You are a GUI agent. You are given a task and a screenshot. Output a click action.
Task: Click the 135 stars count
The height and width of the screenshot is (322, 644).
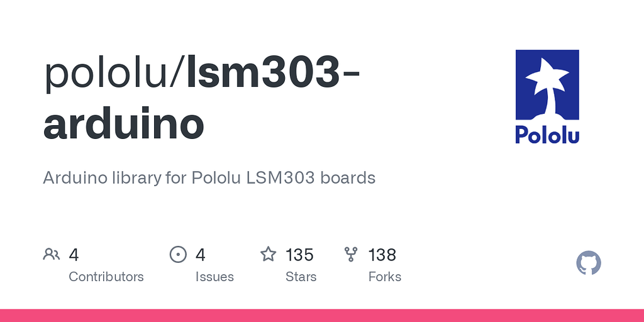299,255
